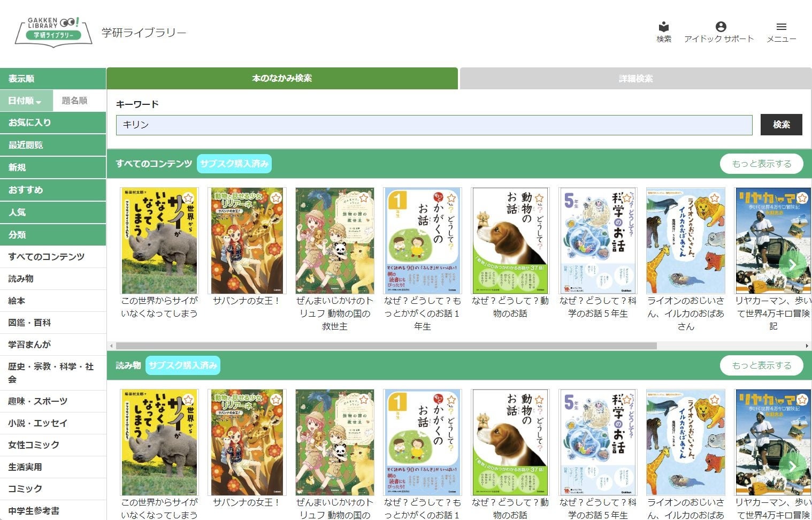Select 最近閲覧 in the sidebar
Viewport: 812px width, 520px height.
point(53,145)
